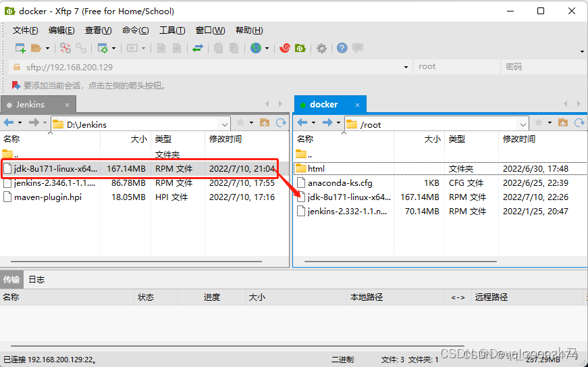Click the blue Help question icon
This screenshot has width=588, height=367.
[342, 48]
